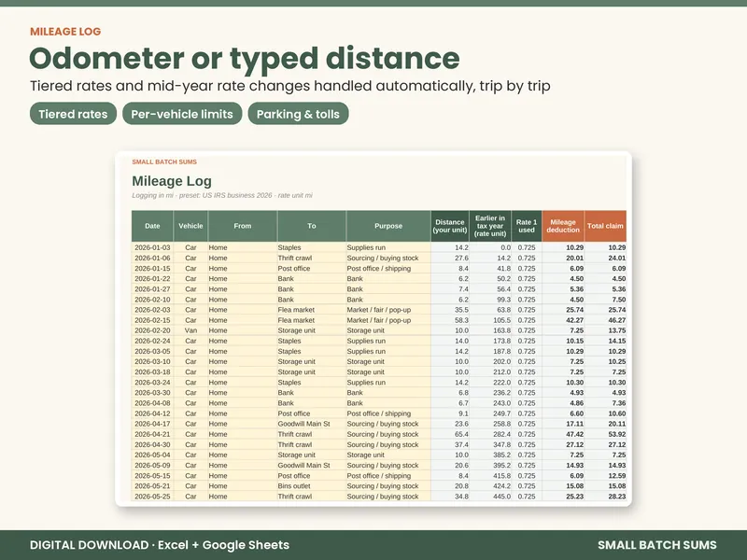Image resolution: width=747 pixels, height=560 pixels.
Task: Click the "To" column header
Action: [312, 226]
